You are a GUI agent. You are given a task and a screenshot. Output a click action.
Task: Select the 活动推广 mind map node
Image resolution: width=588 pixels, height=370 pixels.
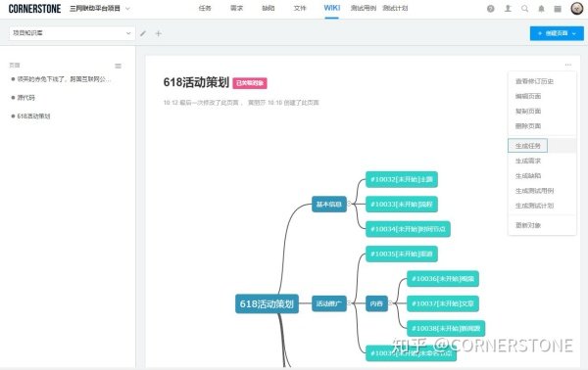tap(329, 303)
